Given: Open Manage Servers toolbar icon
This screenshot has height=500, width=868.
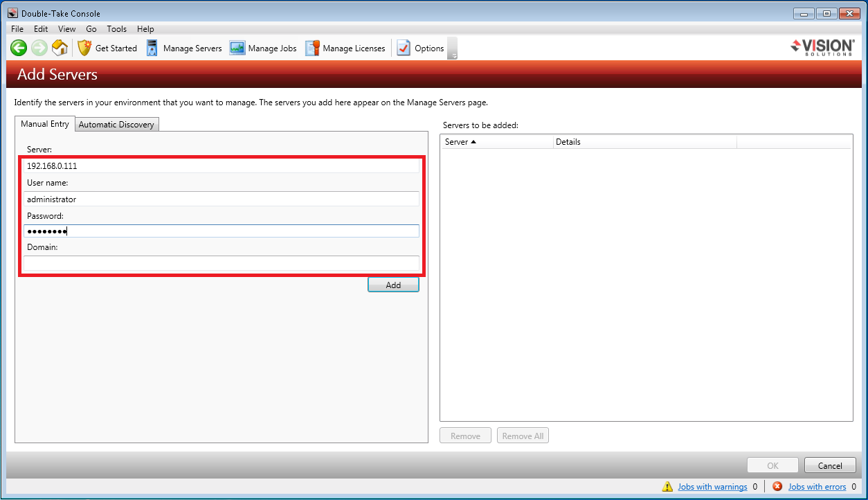Looking at the screenshot, I should (x=152, y=48).
